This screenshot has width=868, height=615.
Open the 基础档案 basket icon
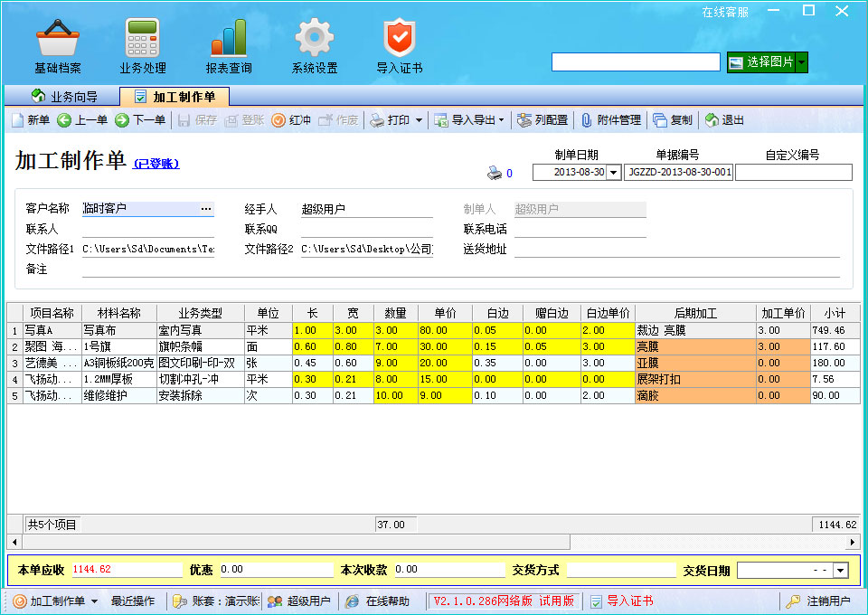(x=57, y=40)
